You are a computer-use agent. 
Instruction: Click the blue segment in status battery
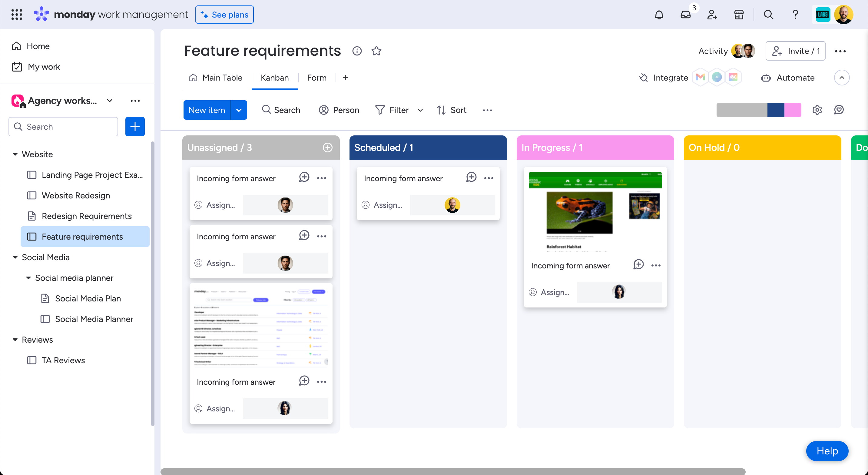pos(775,110)
